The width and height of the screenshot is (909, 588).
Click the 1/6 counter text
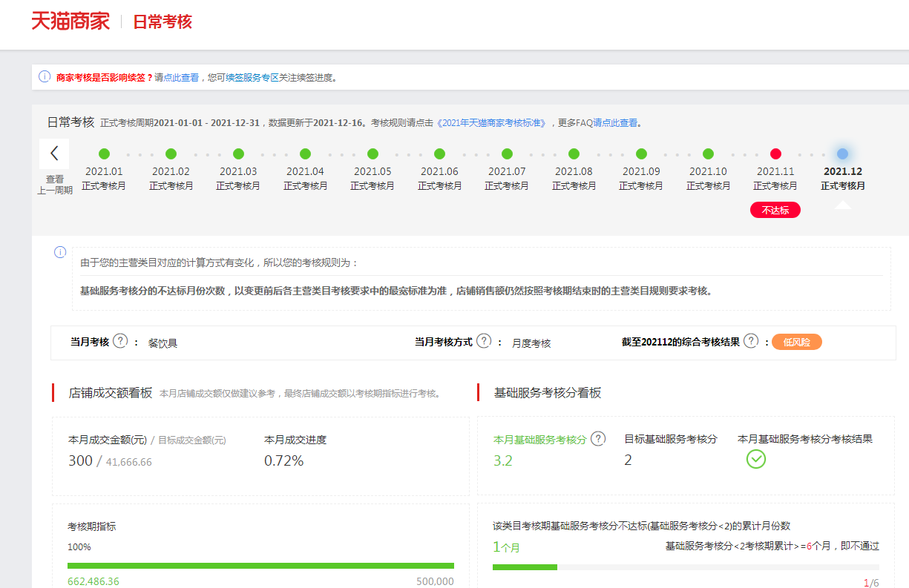[871, 583]
